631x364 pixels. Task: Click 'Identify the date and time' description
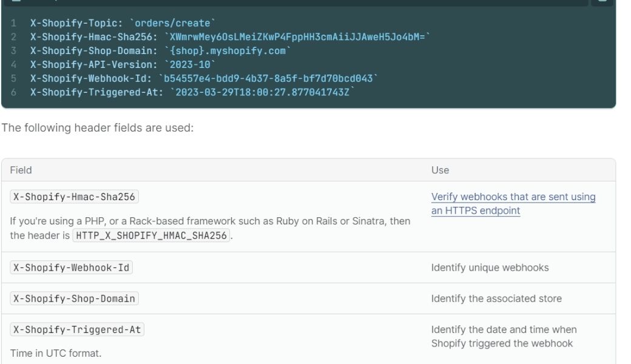click(504, 336)
